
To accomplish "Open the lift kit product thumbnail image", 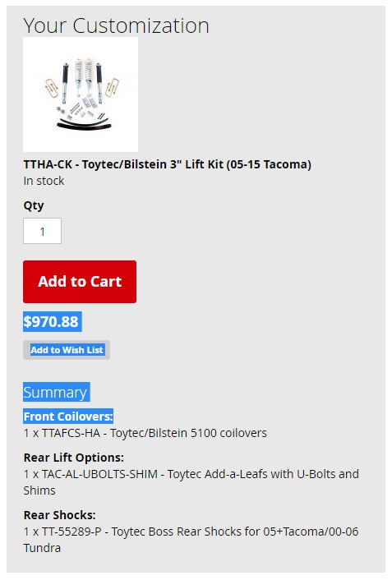I will (x=81, y=94).
